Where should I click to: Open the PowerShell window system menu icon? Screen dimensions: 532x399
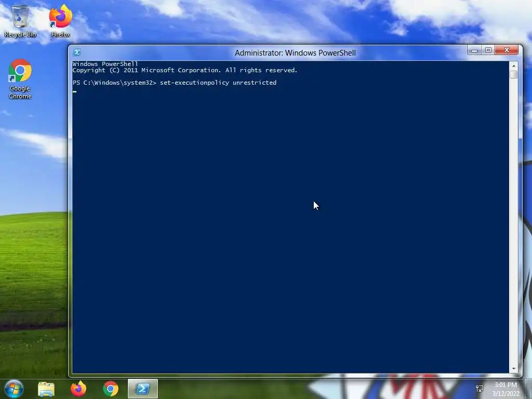click(77, 52)
